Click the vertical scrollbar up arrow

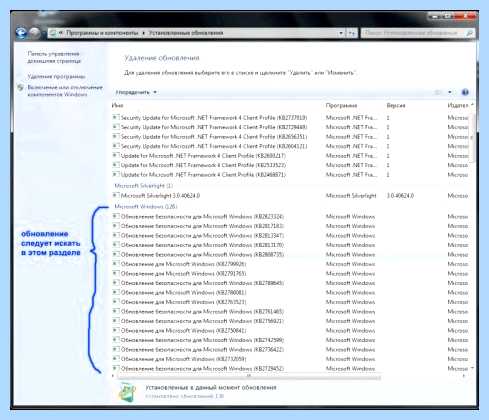472,105
